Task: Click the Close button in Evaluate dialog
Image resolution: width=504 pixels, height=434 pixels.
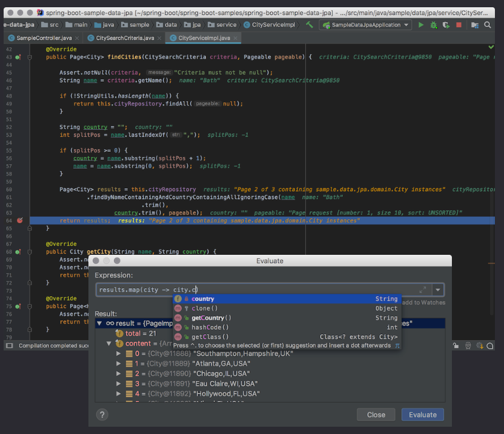Action: [x=376, y=415]
